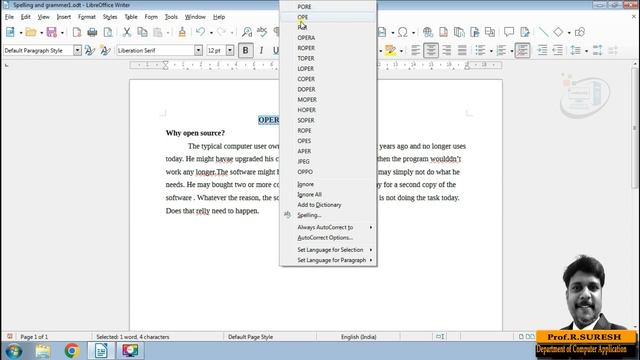Toggle track changes recording icon
Screen dimensions: 640x360
(525, 32)
